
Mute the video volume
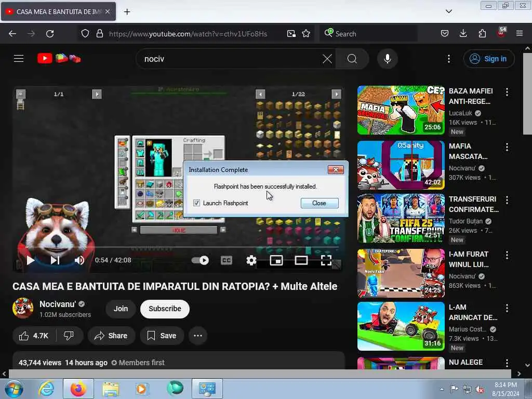pos(79,260)
